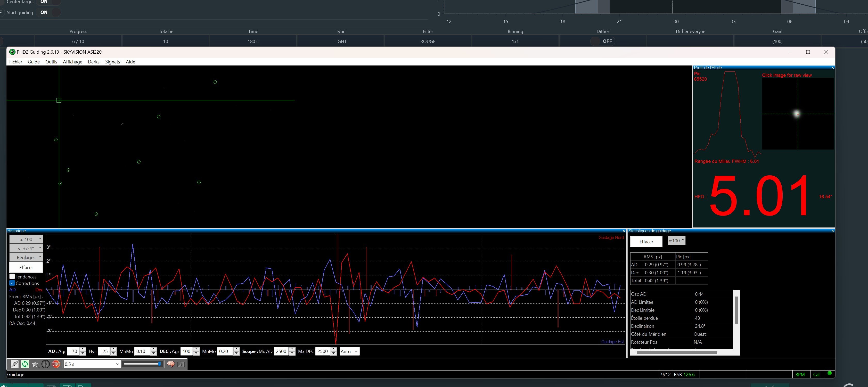Enable the Tendances checkbox

coord(12,277)
